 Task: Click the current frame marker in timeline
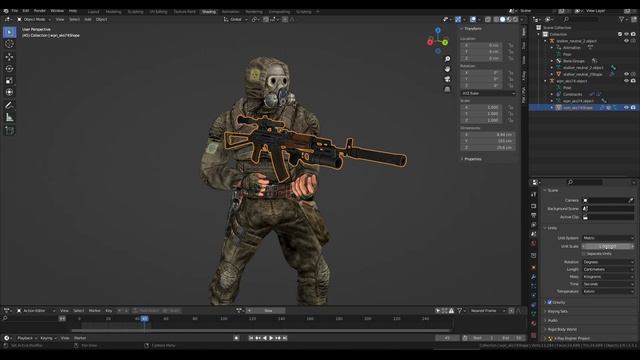pyautogui.click(x=144, y=318)
